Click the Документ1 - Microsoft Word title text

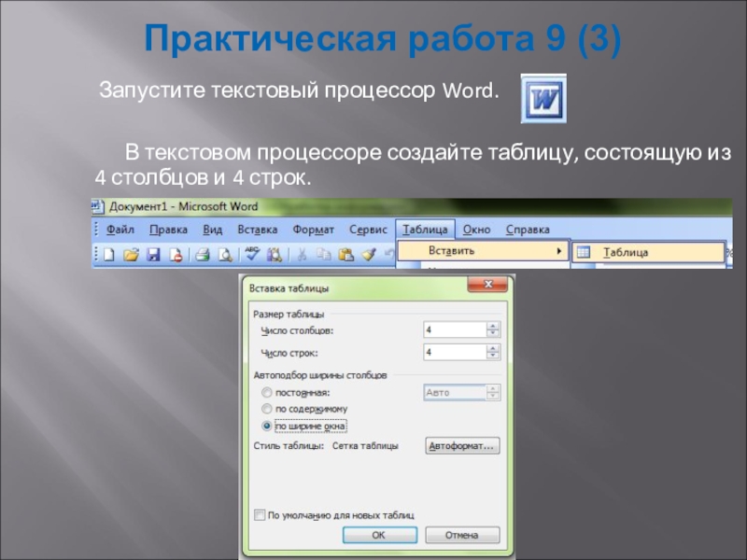183,206
